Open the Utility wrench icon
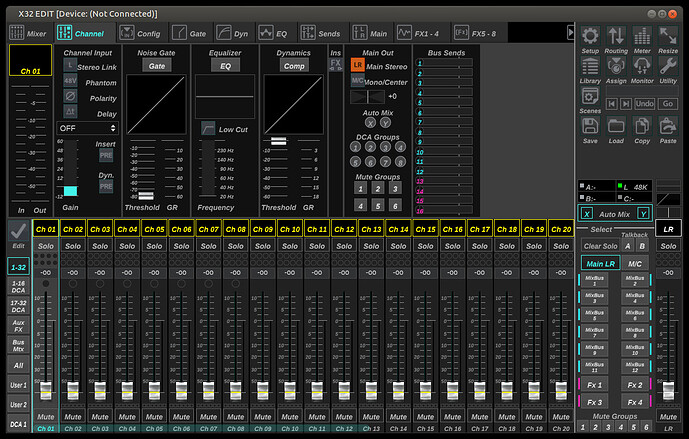Image resolution: width=689 pixels, height=439 pixels. tap(668, 67)
